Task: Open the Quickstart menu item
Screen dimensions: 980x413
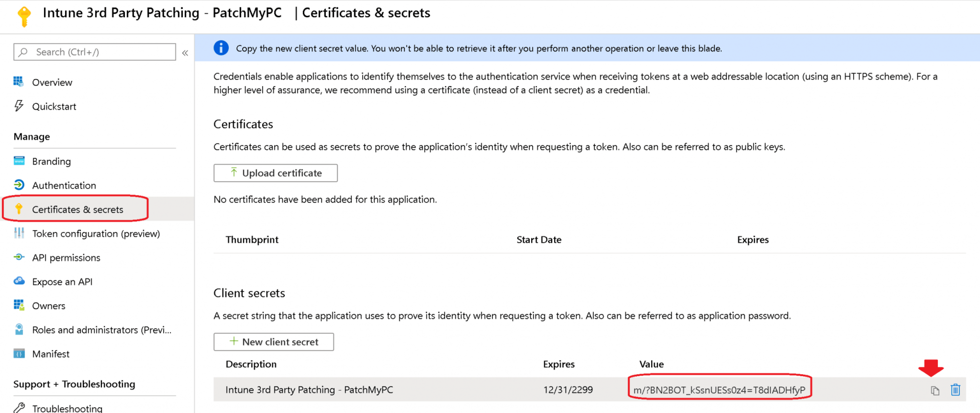Action: [54, 106]
